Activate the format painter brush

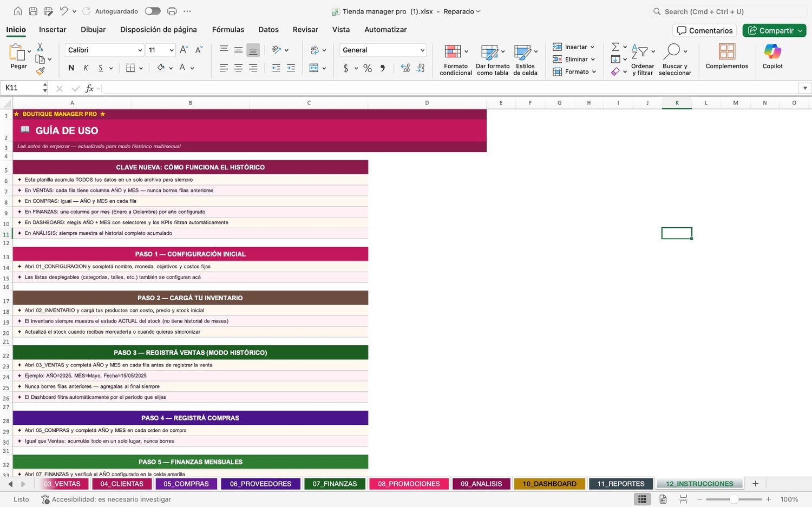[x=40, y=70]
